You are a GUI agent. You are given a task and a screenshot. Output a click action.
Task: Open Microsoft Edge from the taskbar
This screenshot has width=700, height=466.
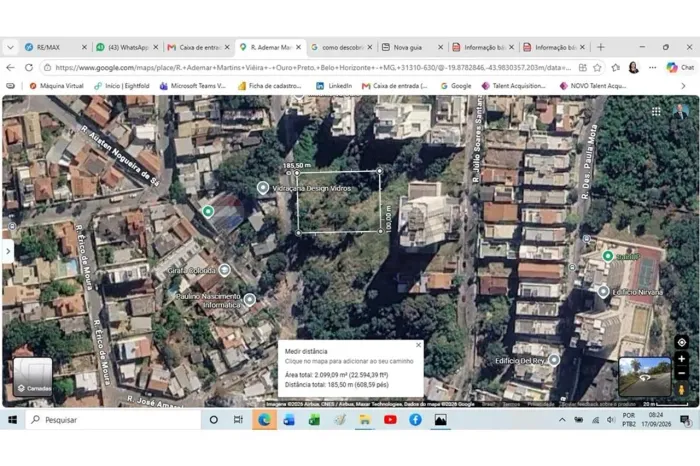pyautogui.click(x=264, y=420)
